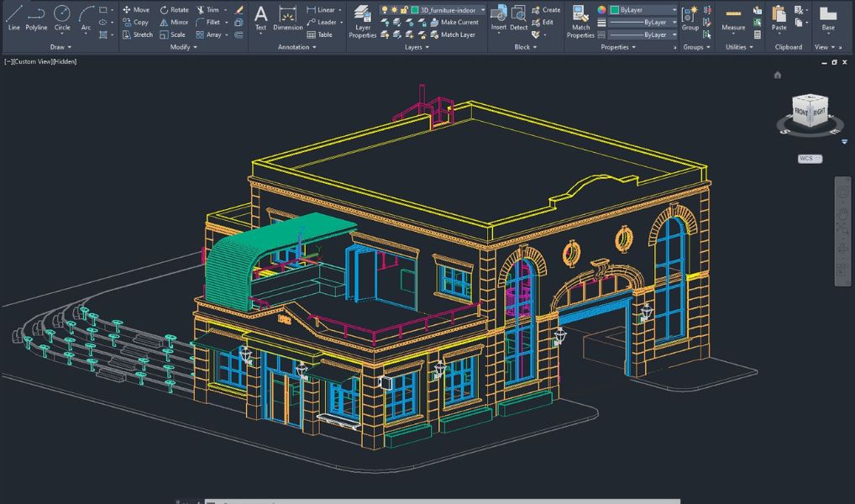
Task: Click the Trim tool
Action: pos(207,10)
